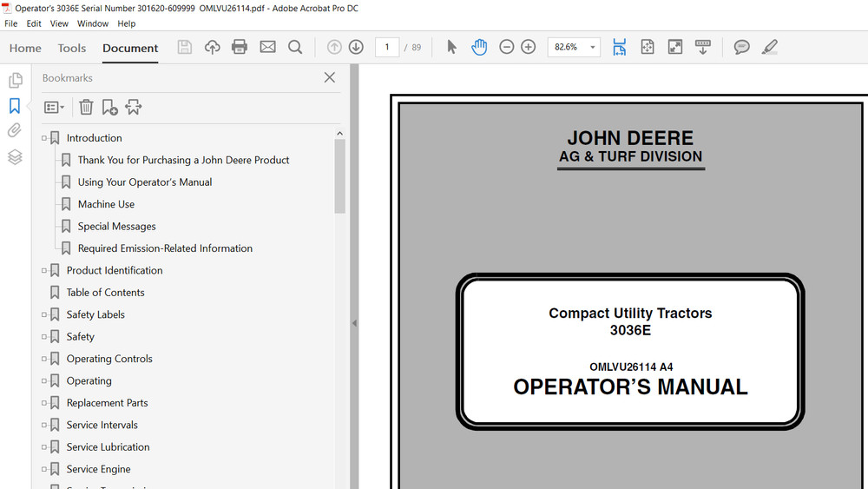Expand the Safety bookmark
Screen dimensions: 868x489
coord(44,337)
